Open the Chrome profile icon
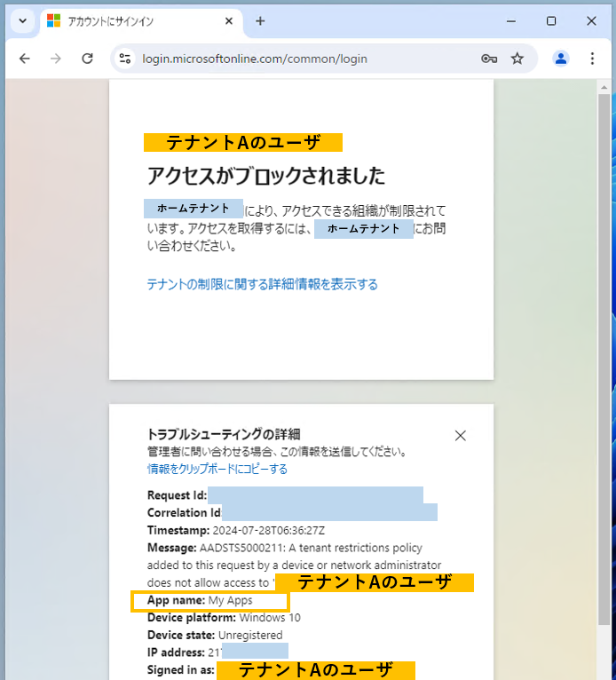This screenshot has width=616, height=680. click(x=560, y=59)
